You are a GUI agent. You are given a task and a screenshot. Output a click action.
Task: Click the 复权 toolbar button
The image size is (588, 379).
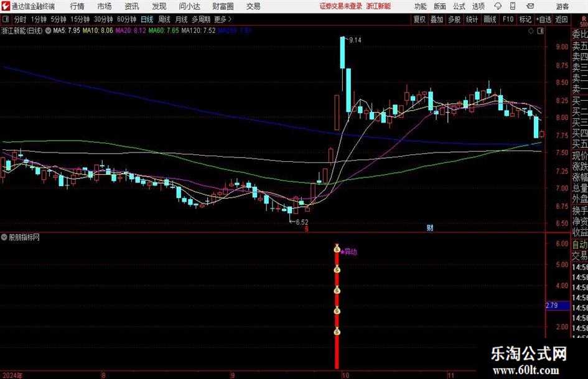point(419,19)
